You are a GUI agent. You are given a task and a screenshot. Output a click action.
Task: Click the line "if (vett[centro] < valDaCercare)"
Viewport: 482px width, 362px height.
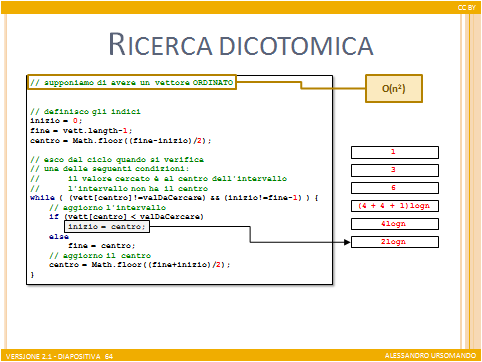126,217
